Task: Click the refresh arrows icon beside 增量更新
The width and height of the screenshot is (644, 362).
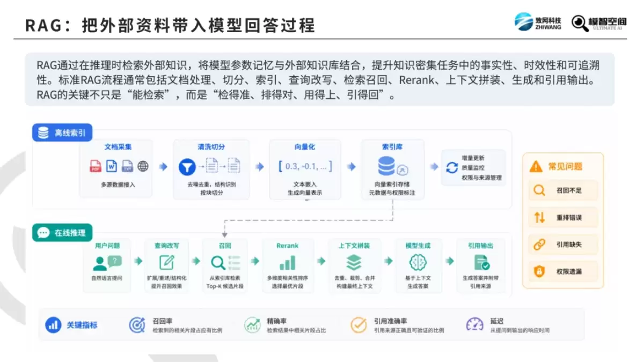Action: click(452, 167)
